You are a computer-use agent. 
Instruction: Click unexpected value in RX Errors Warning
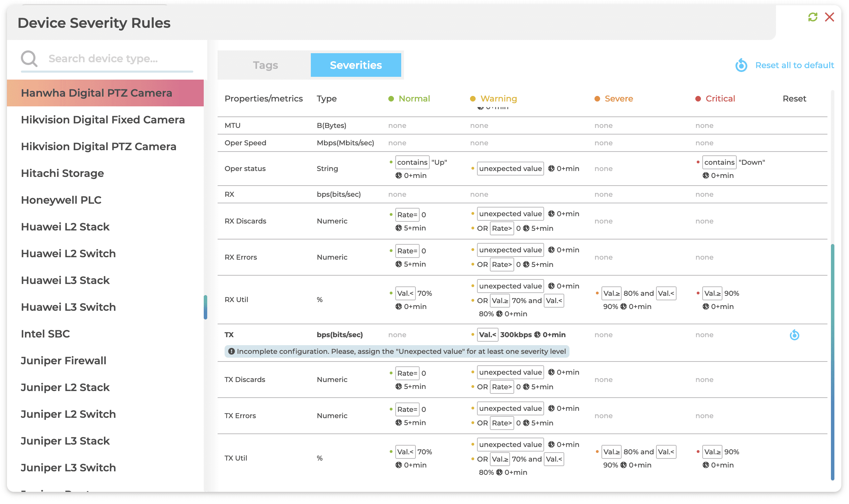[510, 250]
